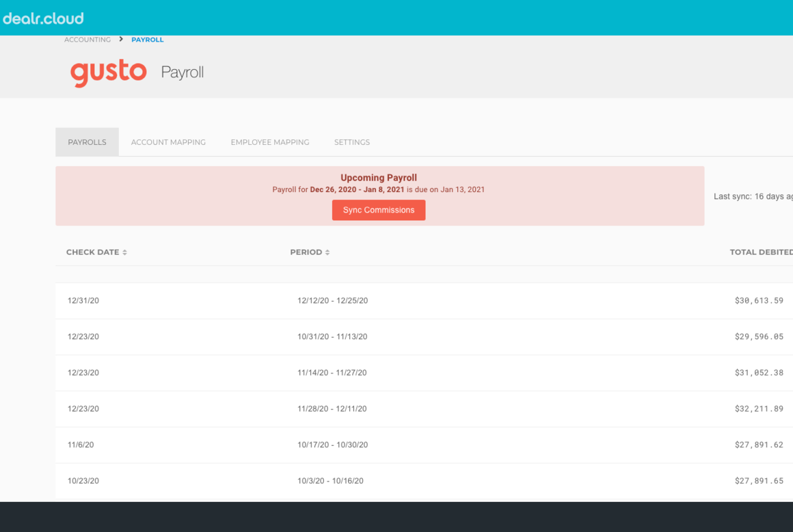Sort by Check Date arrow icon
Screen dimensions: 793x532
[124, 252]
